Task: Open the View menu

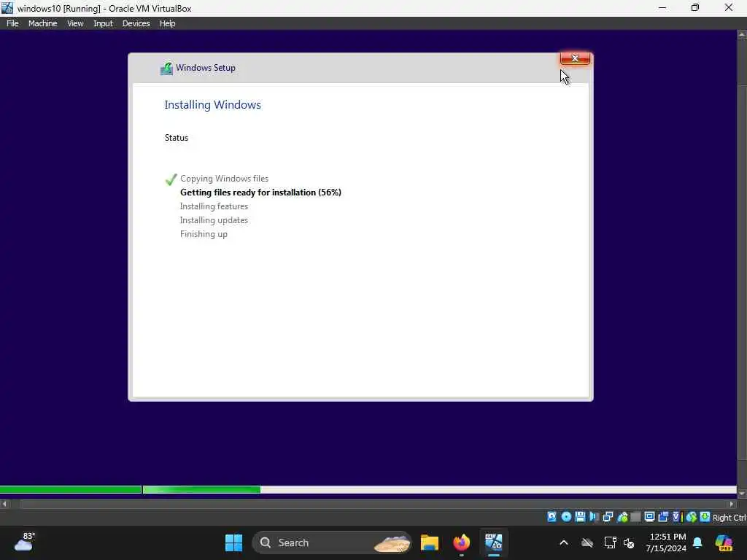Action: [x=75, y=23]
